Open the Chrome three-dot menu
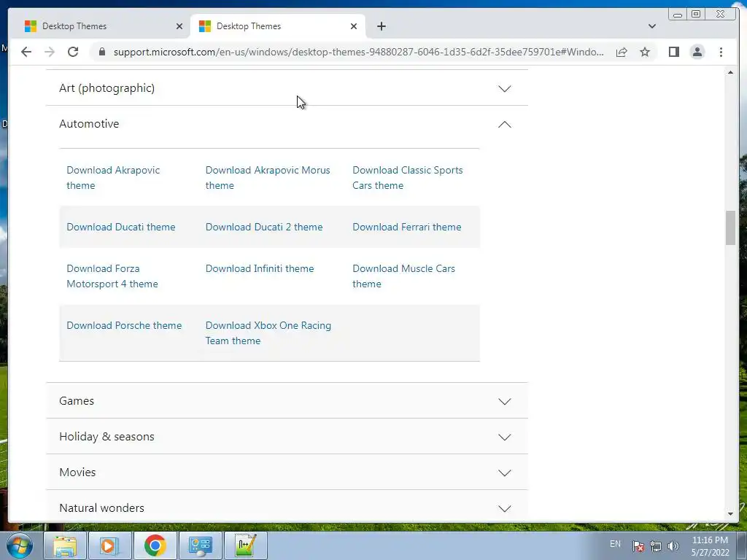Image resolution: width=747 pixels, height=560 pixels. pos(721,52)
